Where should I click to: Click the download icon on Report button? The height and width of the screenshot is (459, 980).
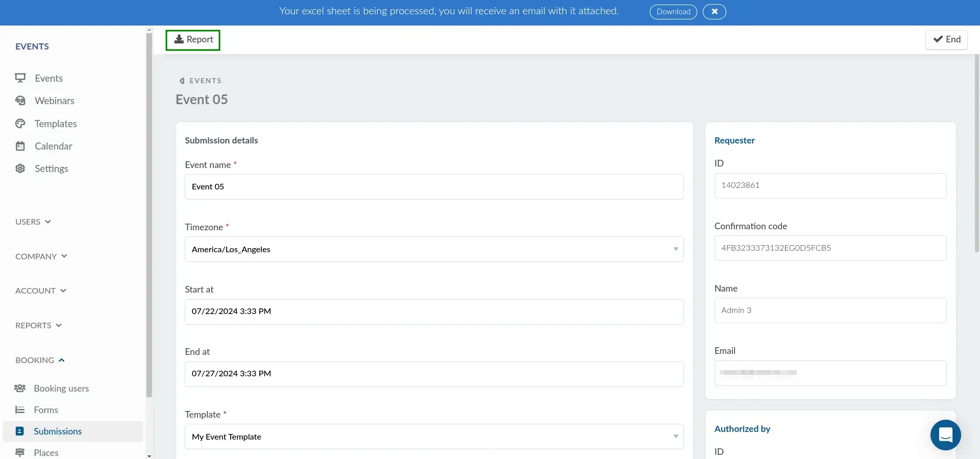point(179,39)
